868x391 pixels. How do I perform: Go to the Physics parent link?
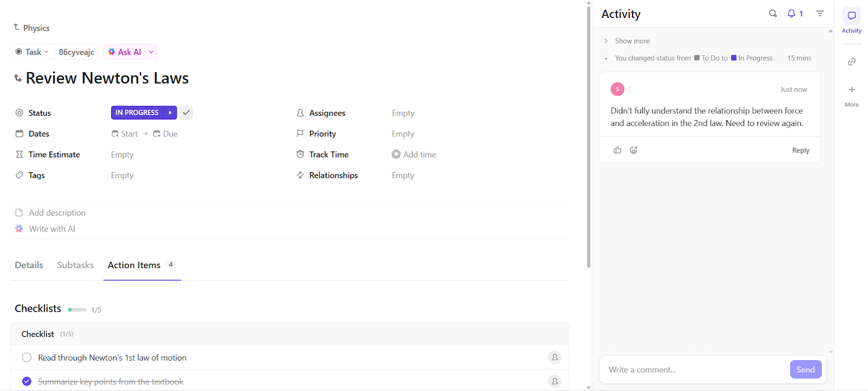coord(36,28)
